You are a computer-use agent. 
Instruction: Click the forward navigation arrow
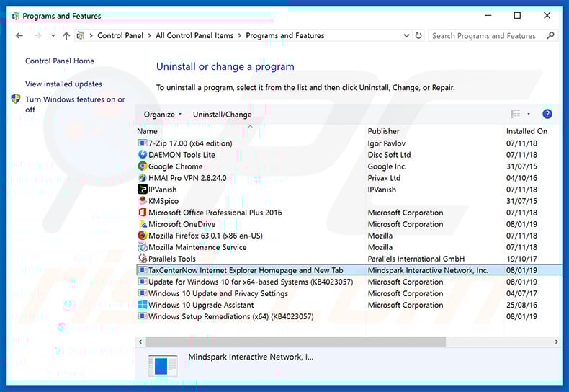[x=37, y=35]
